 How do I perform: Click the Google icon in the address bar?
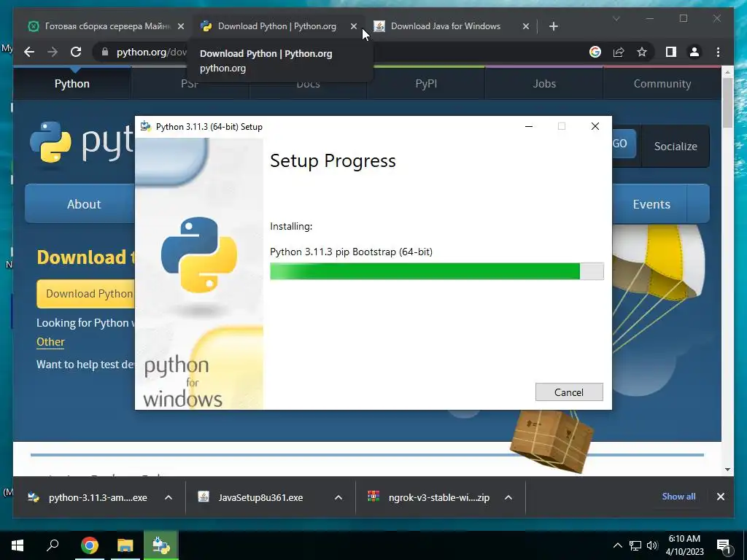[595, 52]
